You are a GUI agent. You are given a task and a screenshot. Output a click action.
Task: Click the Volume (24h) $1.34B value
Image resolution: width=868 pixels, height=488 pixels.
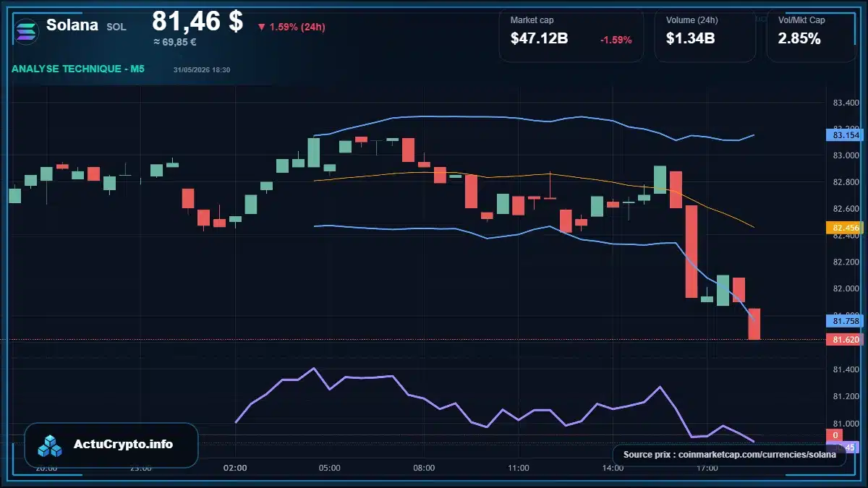[690, 39]
